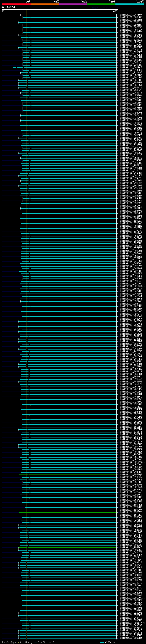
Task: Open the UniRef100_O65352 hit label
Action: tap(131, 347)
